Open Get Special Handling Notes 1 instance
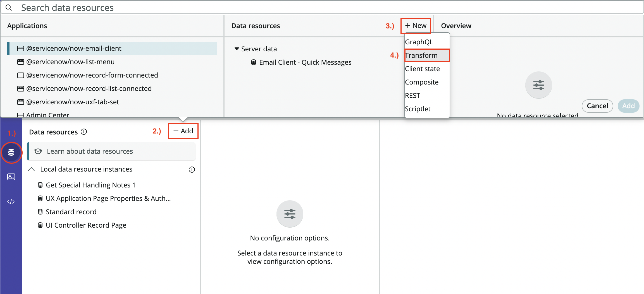The width and height of the screenshot is (644, 294). (90, 185)
